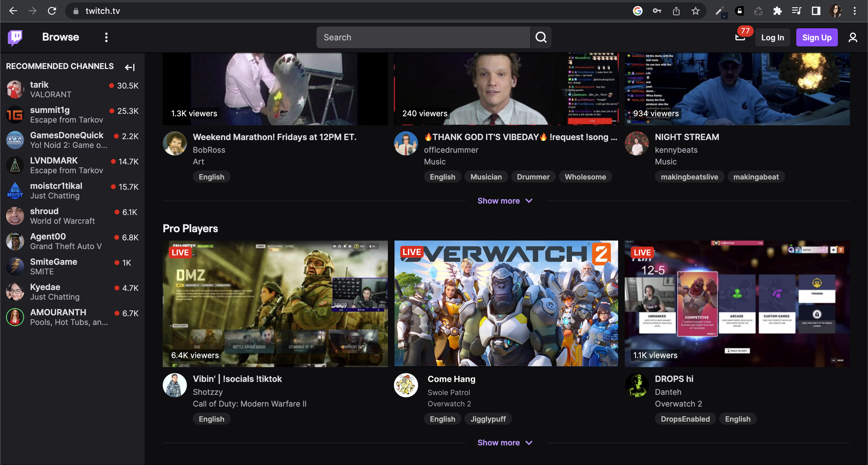Expand Show more under Pro Players
Image resolution: width=868 pixels, height=465 pixels.
point(505,442)
